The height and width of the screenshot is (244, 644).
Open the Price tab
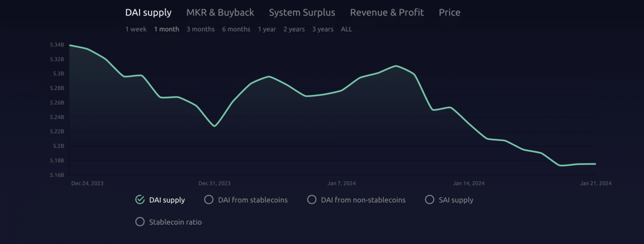point(449,13)
